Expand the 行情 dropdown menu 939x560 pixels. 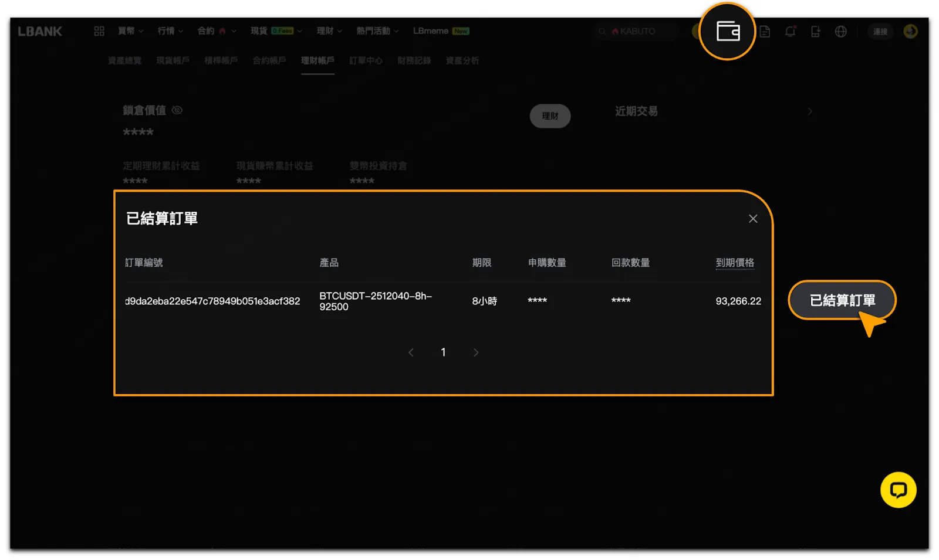[170, 31]
